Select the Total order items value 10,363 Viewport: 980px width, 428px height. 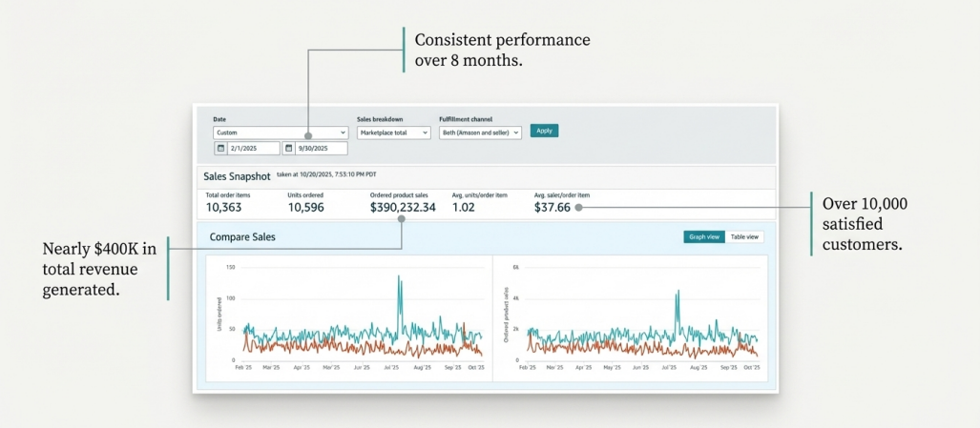[224, 207]
